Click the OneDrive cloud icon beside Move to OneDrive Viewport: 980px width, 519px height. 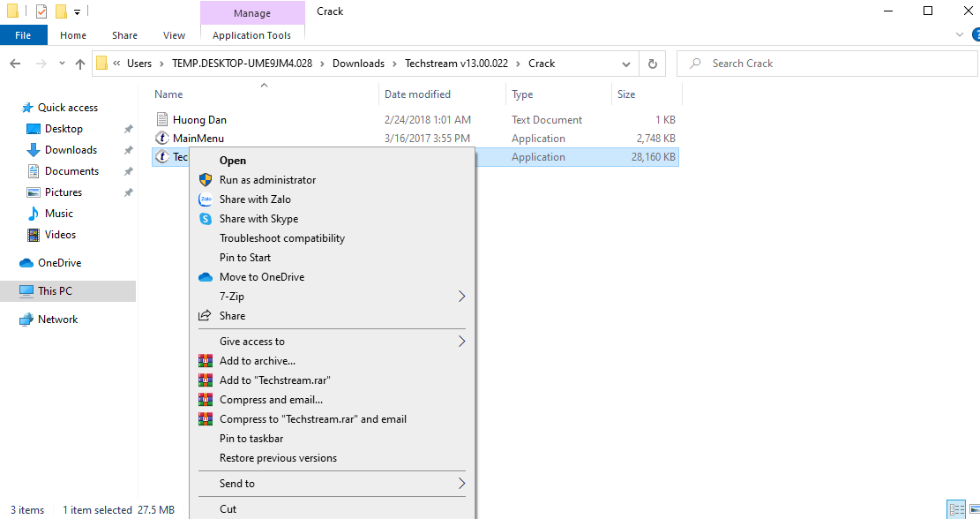pyautogui.click(x=206, y=277)
